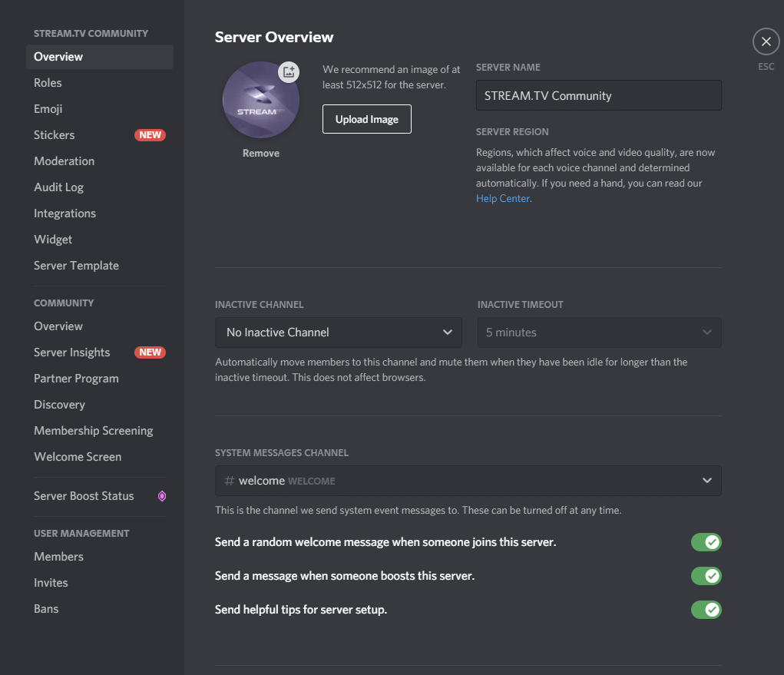Image resolution: width=784 pixels, height=675 pixels.
Task: Open the Roles settings page
Action: 48,83
